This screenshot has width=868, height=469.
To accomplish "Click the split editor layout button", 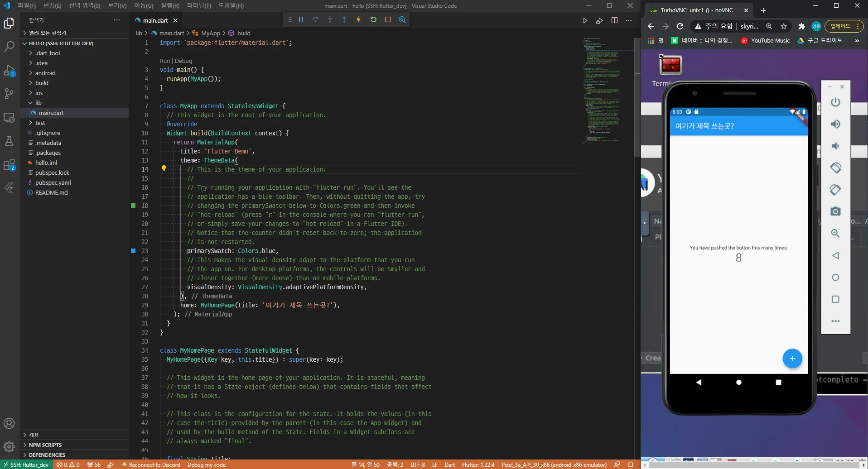I will (x=614, y=20).
